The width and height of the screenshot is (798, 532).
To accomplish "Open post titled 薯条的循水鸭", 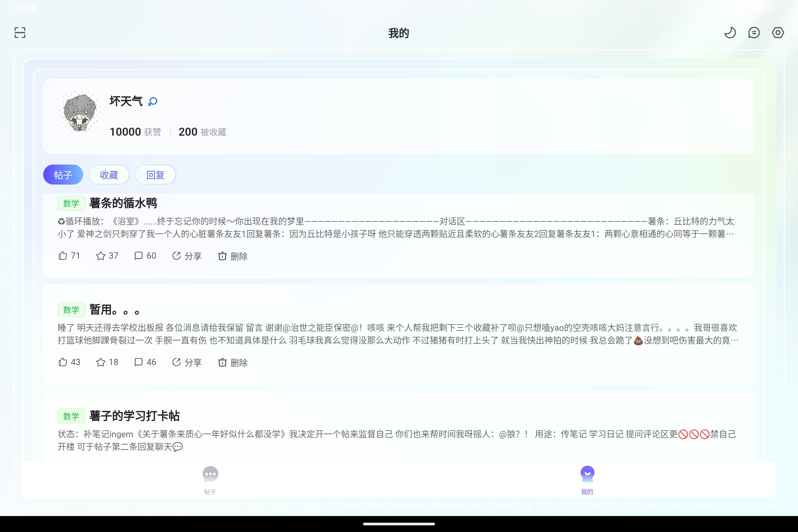I will [123, 203].
